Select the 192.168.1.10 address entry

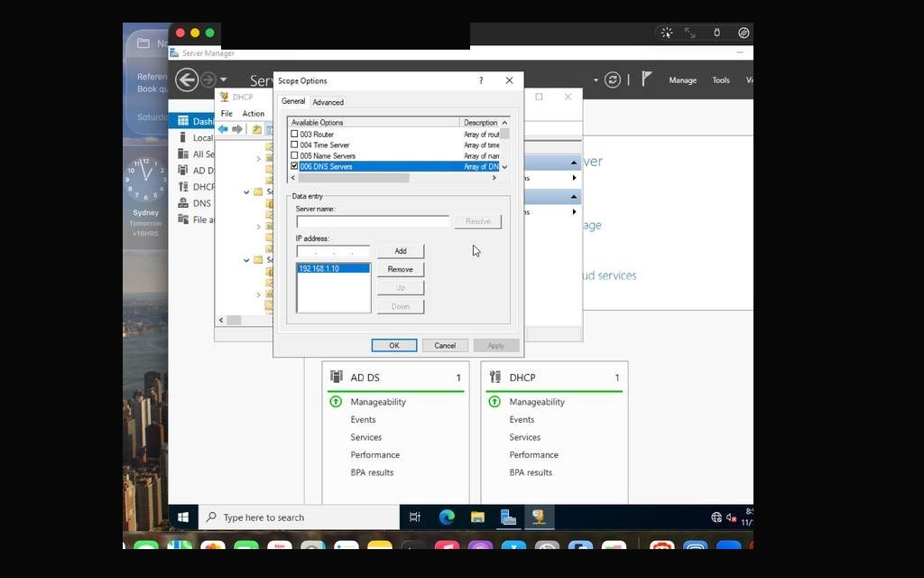point(334,268)
